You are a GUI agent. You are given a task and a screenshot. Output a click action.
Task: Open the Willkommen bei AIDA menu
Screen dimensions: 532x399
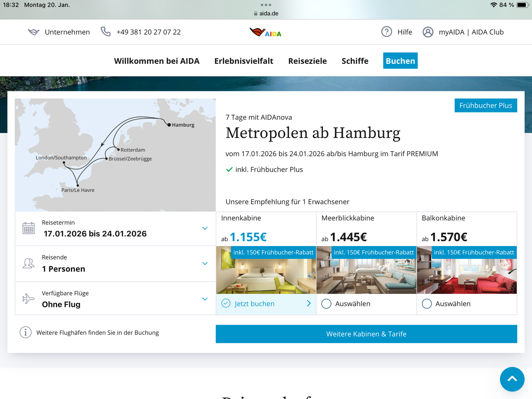pos(157,61)
